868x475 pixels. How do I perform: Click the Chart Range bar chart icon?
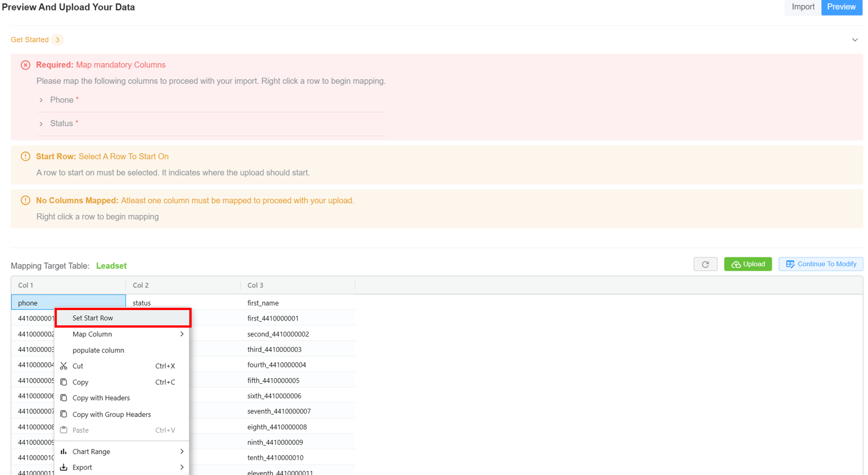pos(64,452)
